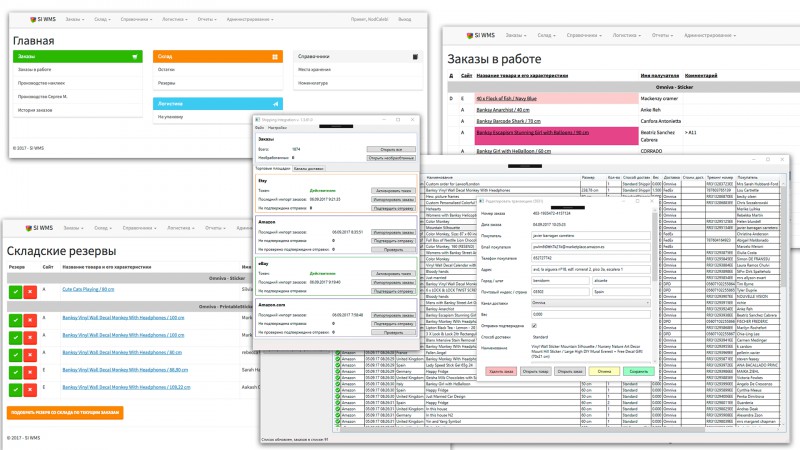Open Остатки link under Склад

[x=166, y=69]
